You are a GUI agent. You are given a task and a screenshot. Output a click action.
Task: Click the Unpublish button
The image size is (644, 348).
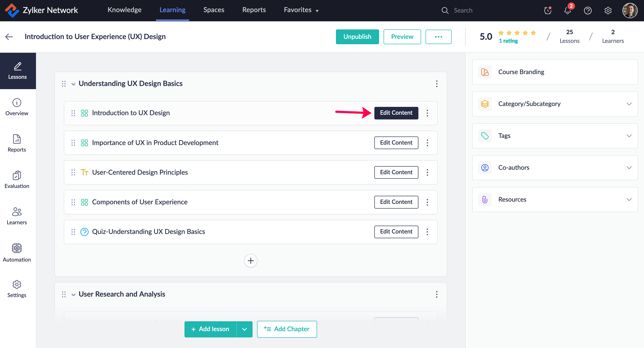[x=357, y=37]
